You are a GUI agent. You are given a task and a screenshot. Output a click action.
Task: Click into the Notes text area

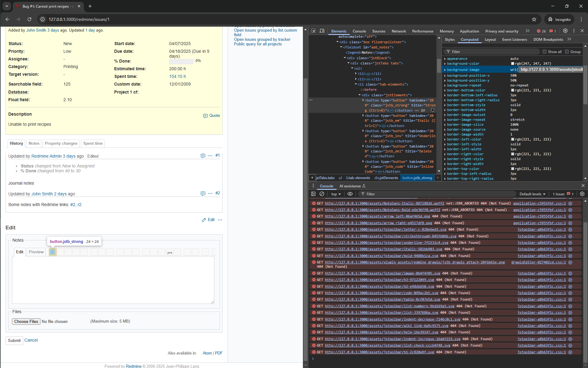tap(113, 280)
